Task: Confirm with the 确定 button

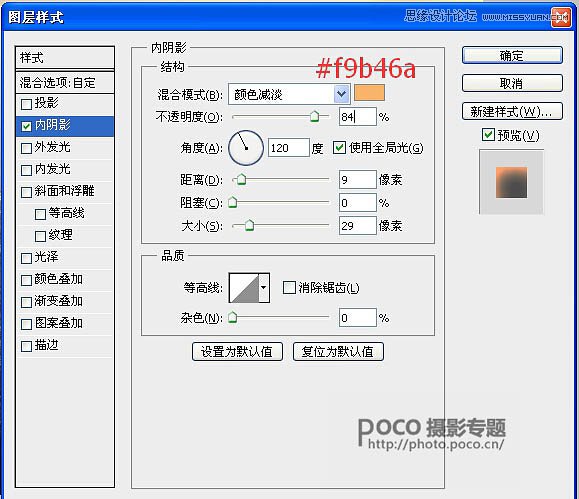Action: (512, 55)
